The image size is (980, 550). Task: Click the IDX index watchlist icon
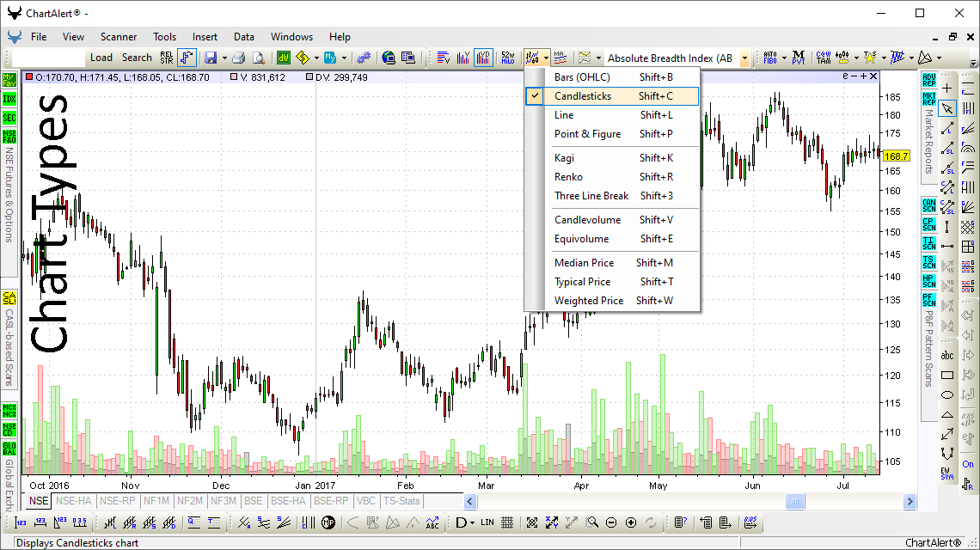[x=9, y=99]
